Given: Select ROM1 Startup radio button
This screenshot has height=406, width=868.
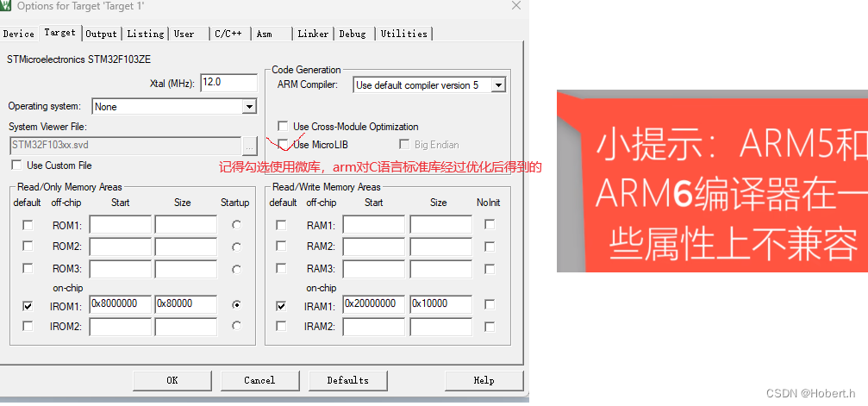Looking at the screenshot, I should pos(237,225).
